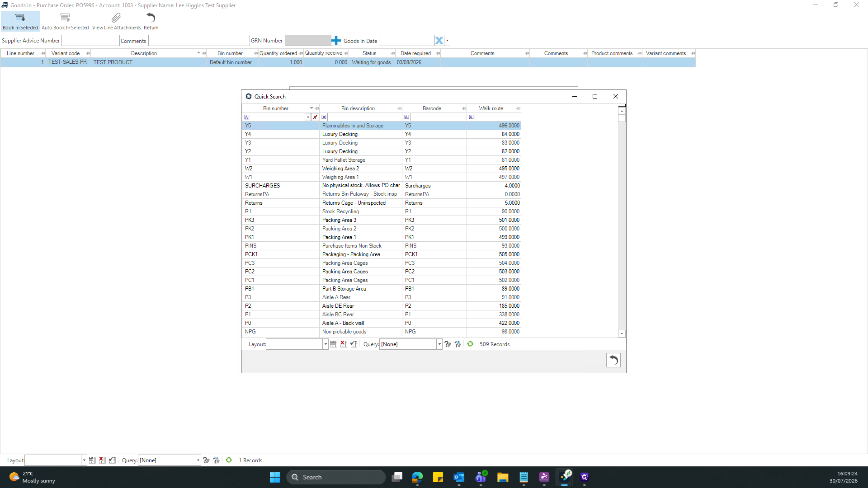Click Barcode filter condition icon
868x488 pixels.
point(407,117)
